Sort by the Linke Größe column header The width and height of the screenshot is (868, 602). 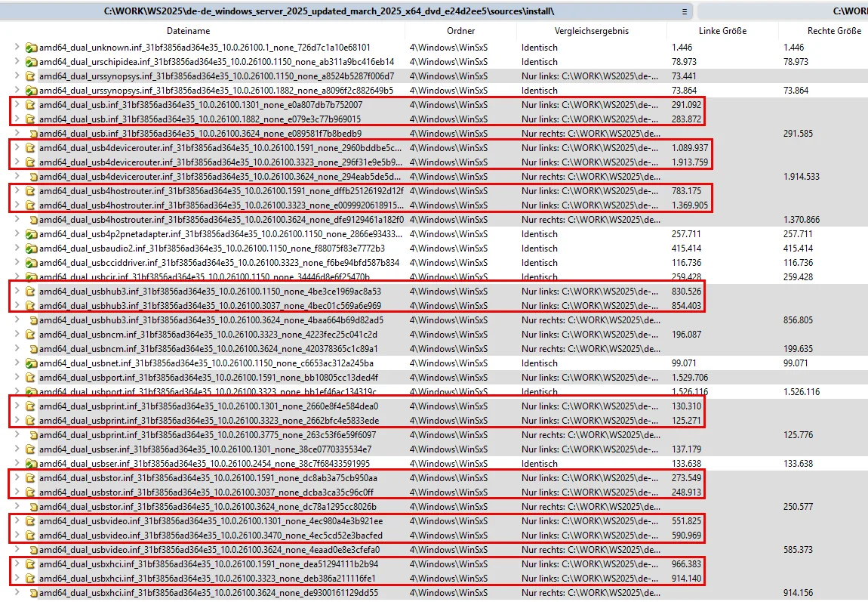(722, 31)
